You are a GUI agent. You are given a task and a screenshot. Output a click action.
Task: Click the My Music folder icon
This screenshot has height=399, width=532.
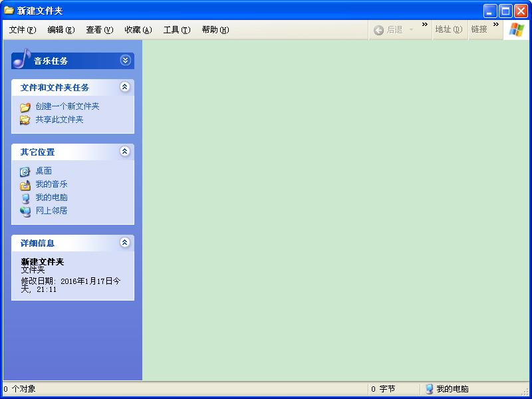(x=25, y=185)
